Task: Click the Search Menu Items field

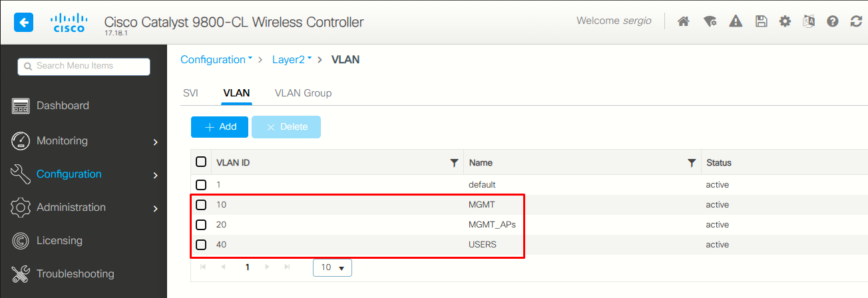Action: [x=84, y=66]
